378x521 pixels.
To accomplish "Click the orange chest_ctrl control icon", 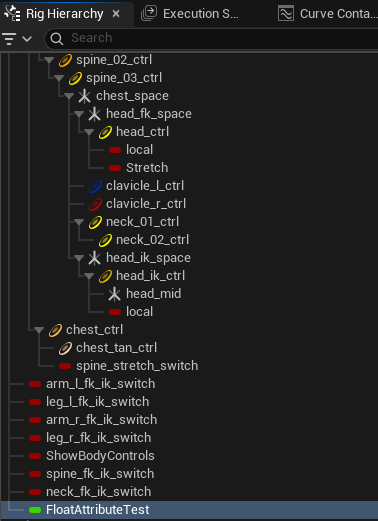I will (x=55, y=330).
